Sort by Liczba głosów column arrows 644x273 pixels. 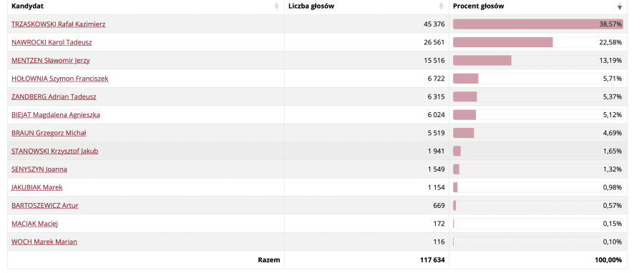[441, 6]
